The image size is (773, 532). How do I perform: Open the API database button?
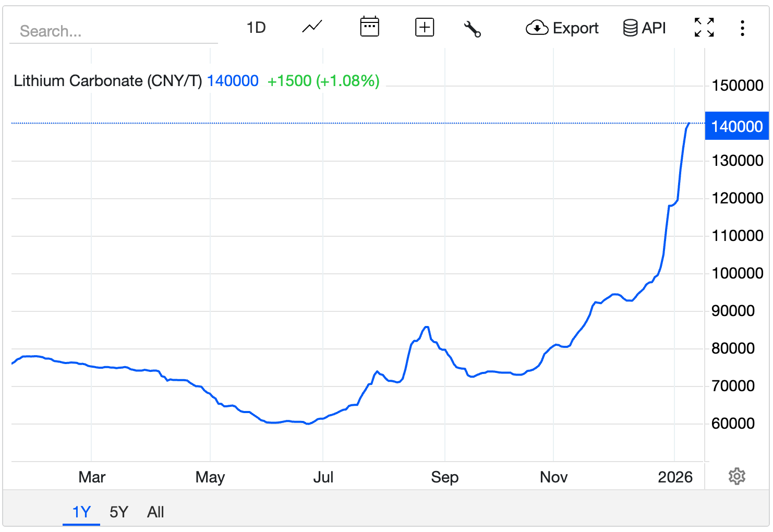(x=644, y=28)
